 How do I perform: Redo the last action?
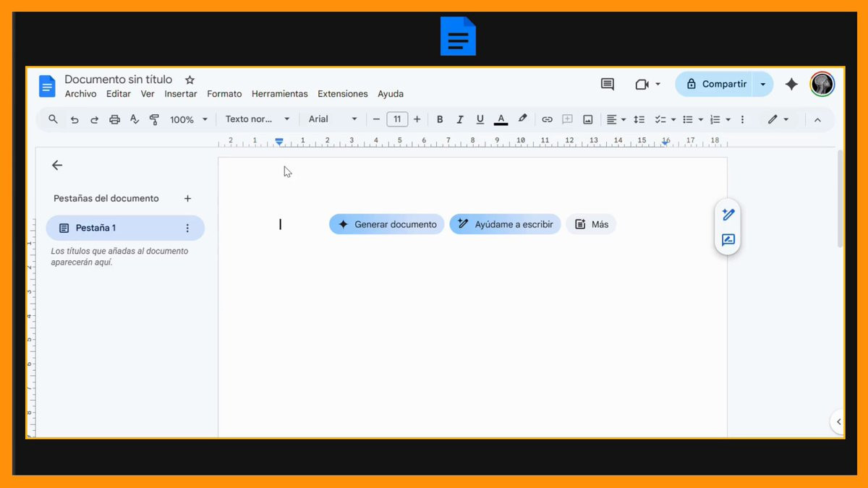[94, 120]
